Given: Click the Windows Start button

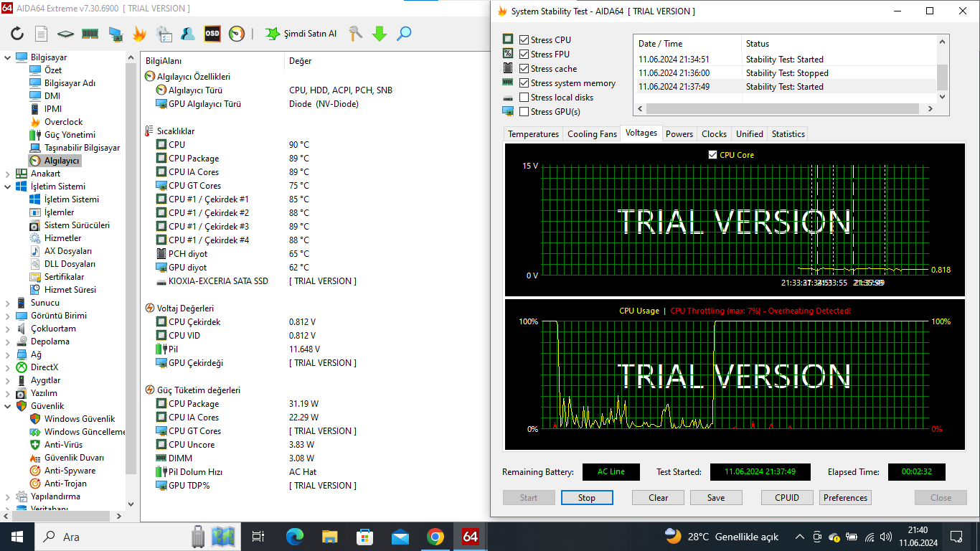Looking at the screenshot, I should point(17,537).
